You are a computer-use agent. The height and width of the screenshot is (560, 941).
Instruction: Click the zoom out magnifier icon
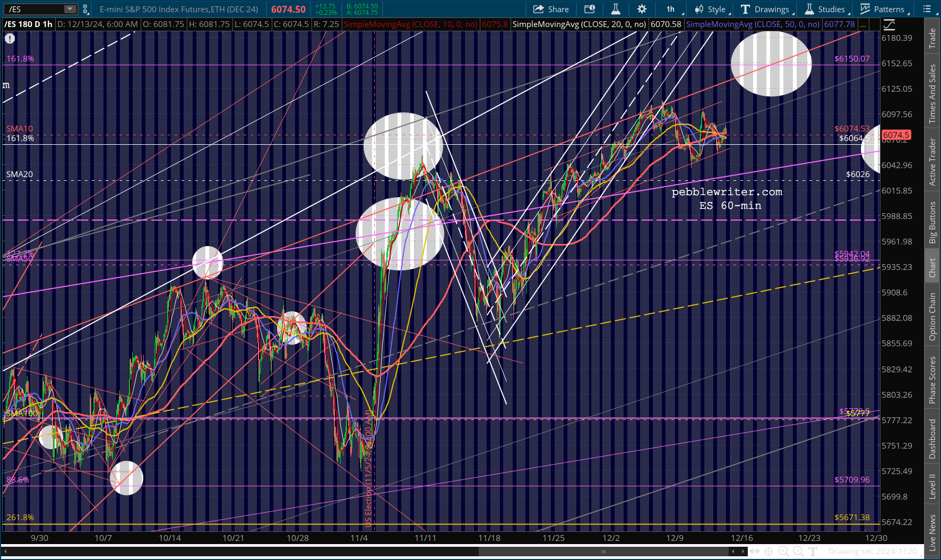(x=798, y=552)
